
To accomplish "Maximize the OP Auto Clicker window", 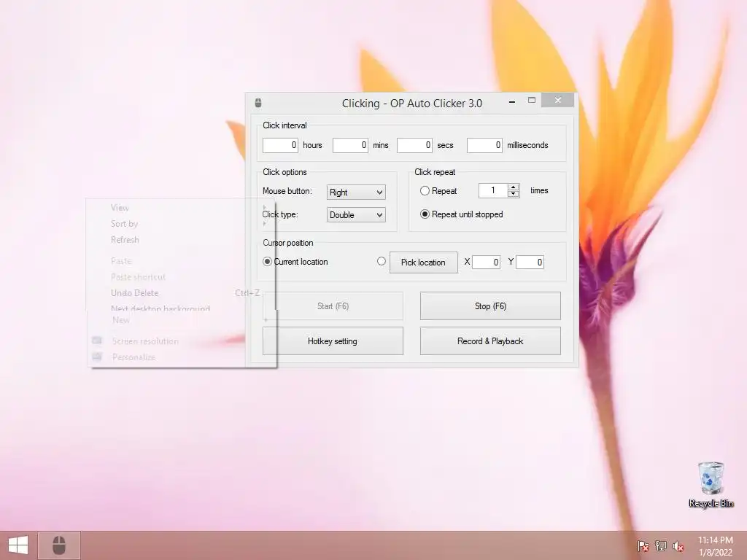I will pos(532,100).
